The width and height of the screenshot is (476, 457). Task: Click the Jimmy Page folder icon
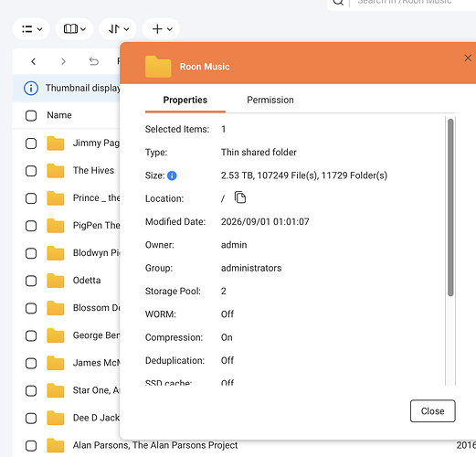pos(56,143)
